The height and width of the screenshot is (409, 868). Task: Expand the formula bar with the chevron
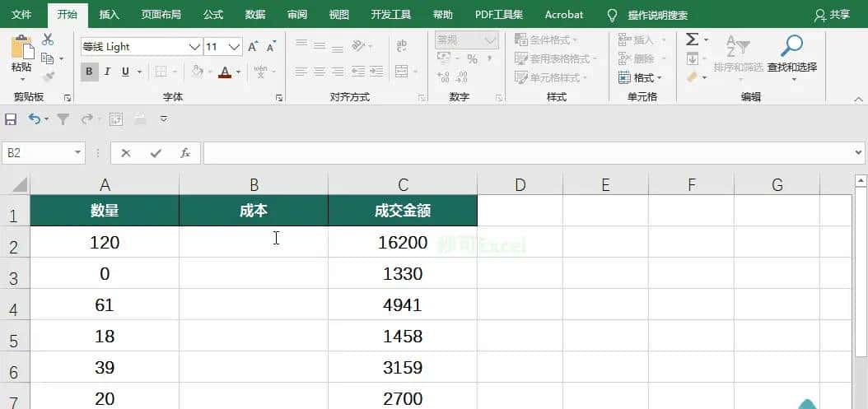pos(859,152)
